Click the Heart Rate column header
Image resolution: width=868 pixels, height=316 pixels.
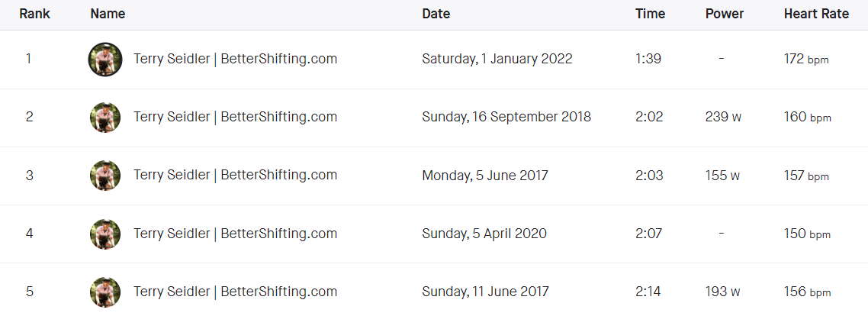point(816,14)
